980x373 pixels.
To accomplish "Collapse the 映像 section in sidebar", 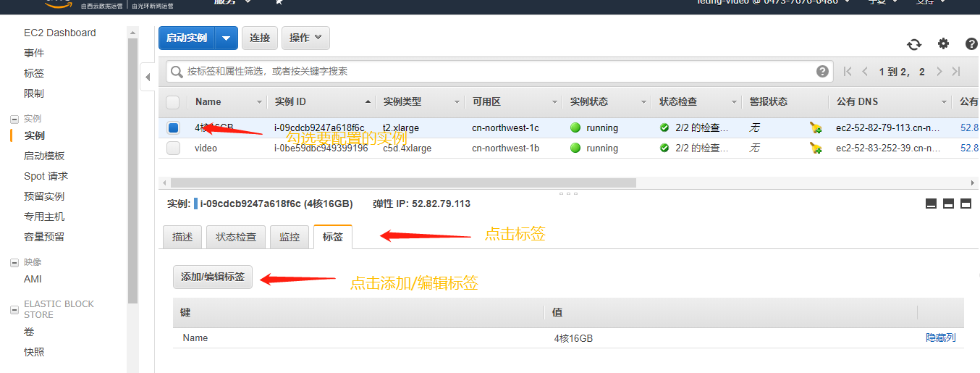I will (x=14, y=262).
